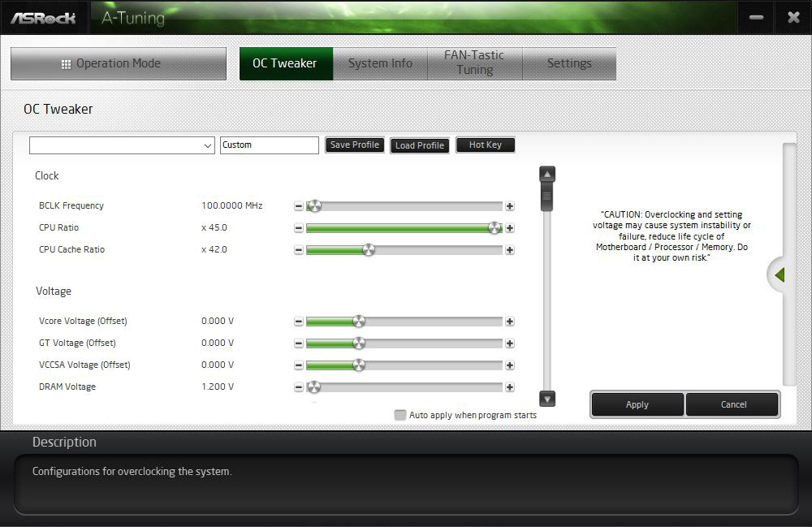
Task: Click the Vcore Voltage (Offset) label
Action: pos(83,321)
